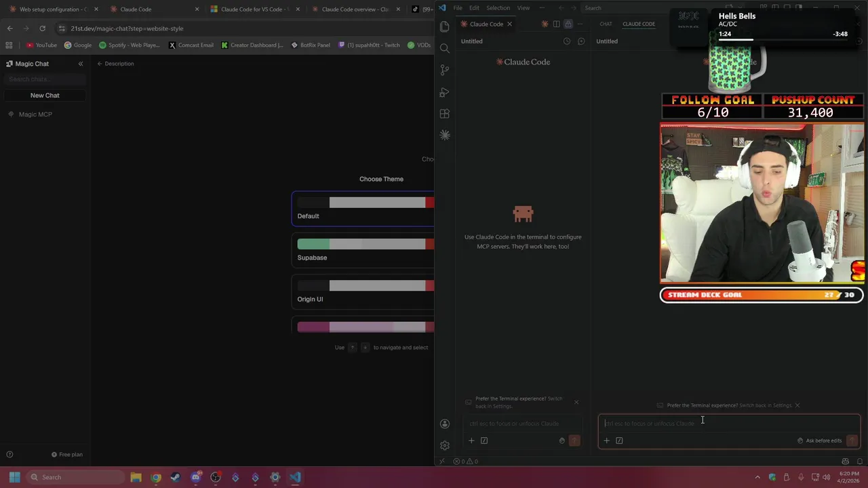Open Copilot status icon in status bar
Viewport: 868px width, 488px height.
pyautogui.click(x=845, y=462)
